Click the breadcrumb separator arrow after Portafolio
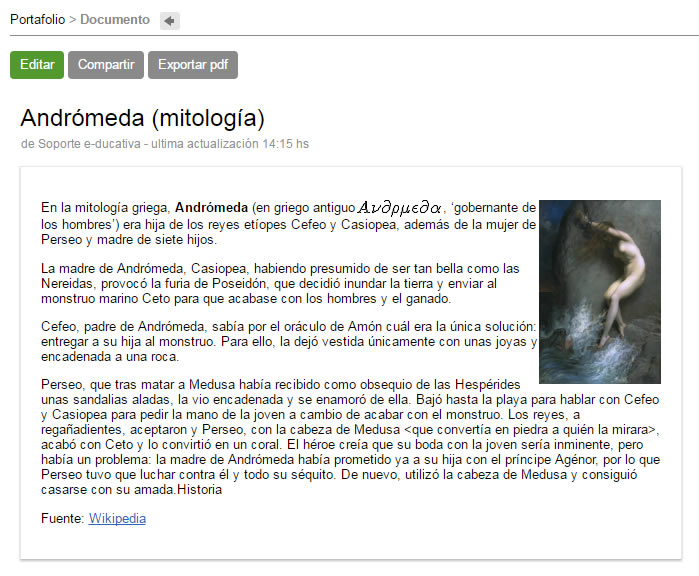The height and width of the screenshot is (576, 699). click(x=73, y=20)
